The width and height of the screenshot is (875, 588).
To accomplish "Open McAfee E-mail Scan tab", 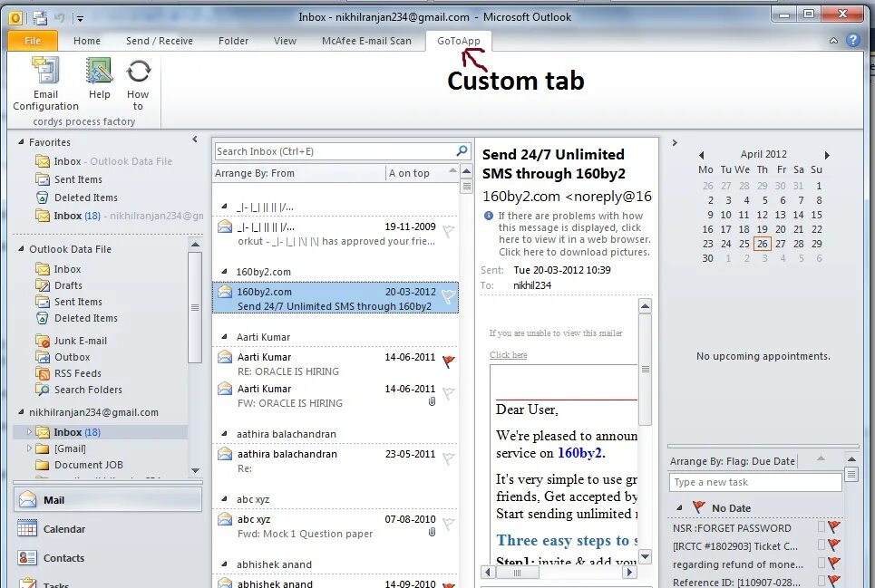I will [x=366, y=41].
